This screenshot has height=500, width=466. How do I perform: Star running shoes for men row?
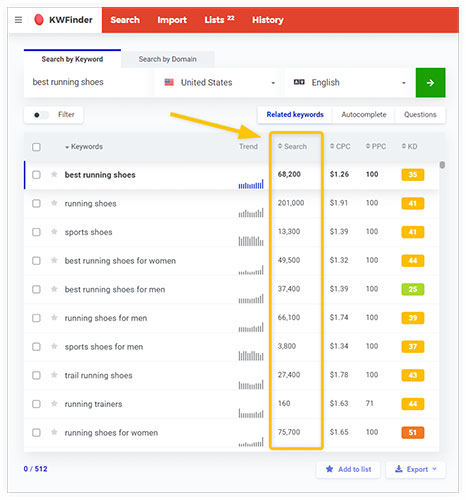coord(54,318)
